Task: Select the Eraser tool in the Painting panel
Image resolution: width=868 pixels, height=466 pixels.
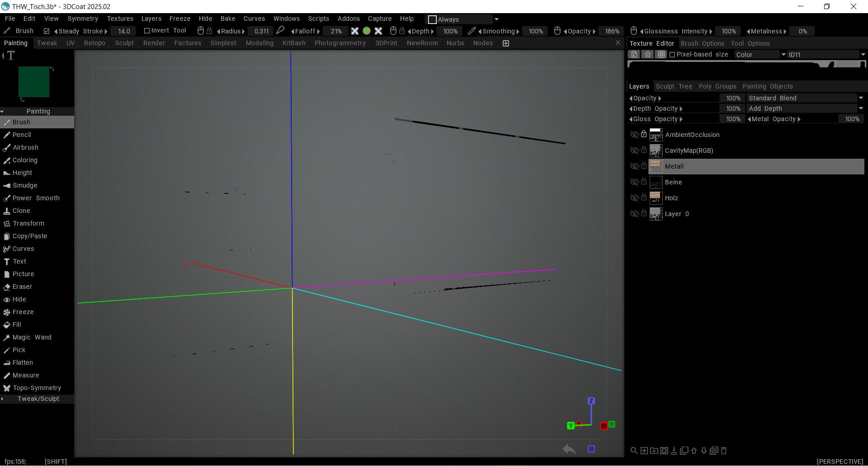Action: click(22, 287)
